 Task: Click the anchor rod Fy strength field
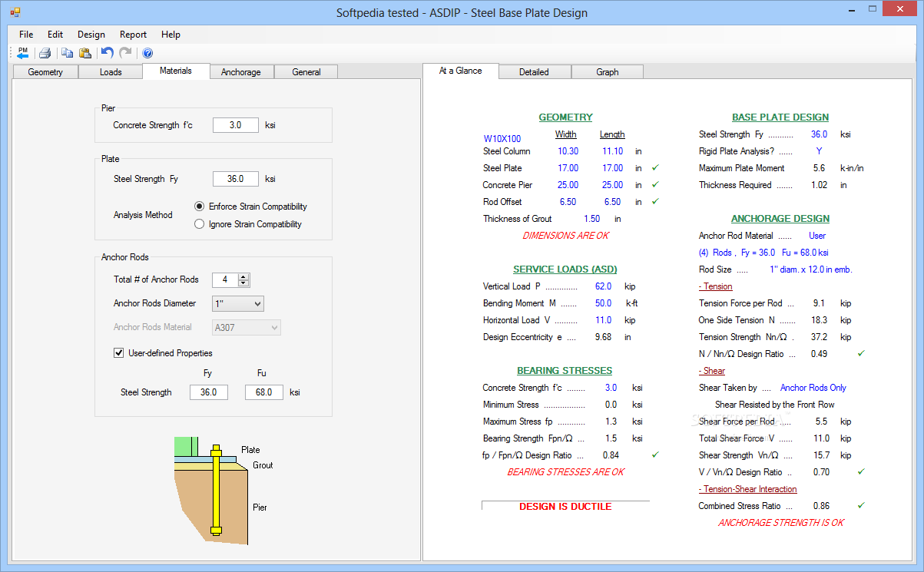coord(209,392)
